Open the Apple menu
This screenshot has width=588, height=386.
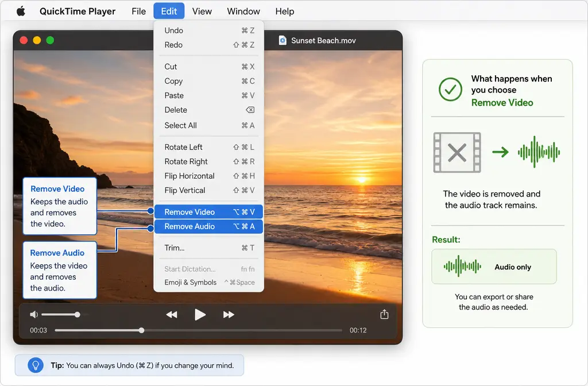point(21,11)
